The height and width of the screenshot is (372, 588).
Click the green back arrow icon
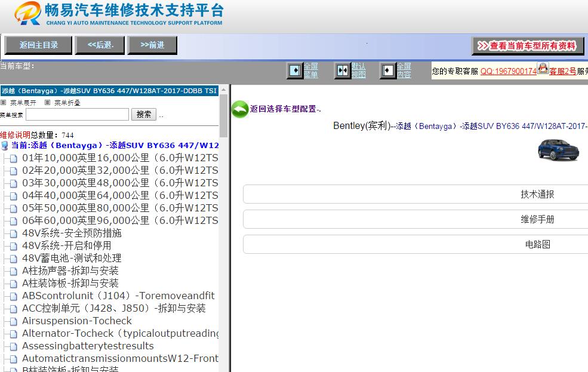pos(239,109)
